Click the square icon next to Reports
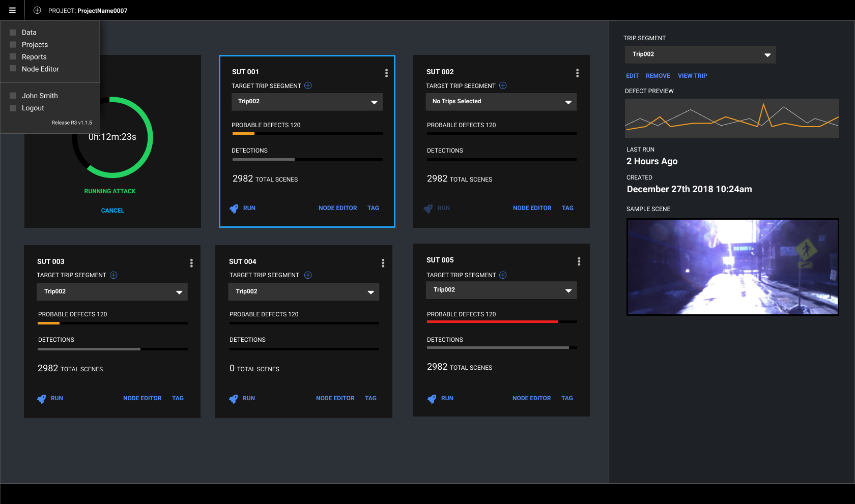Viewport: 855px width, 504px height. (x=13, y=57)
